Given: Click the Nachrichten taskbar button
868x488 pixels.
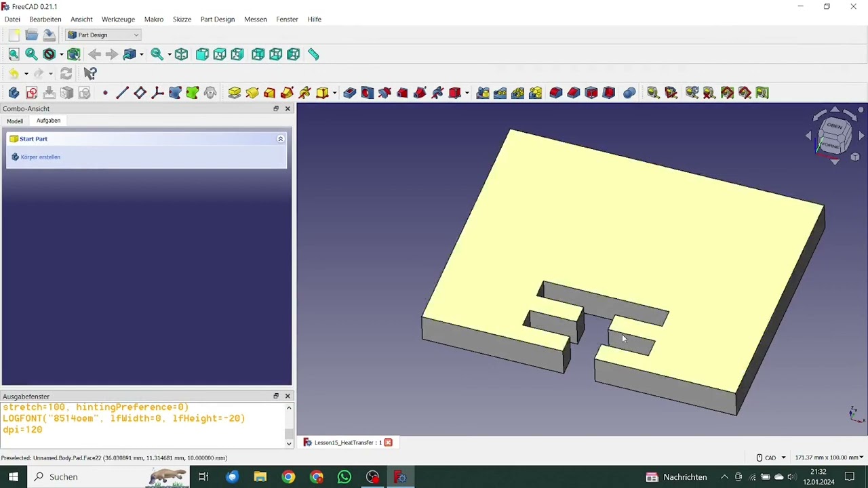Looking at the screenshot, I should pos(677,477).
